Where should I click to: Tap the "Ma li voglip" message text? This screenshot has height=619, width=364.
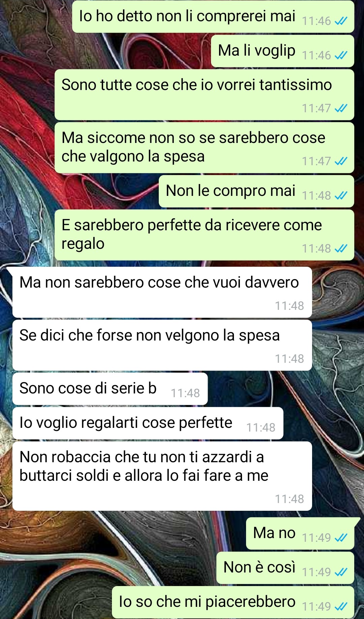point(256,51)
